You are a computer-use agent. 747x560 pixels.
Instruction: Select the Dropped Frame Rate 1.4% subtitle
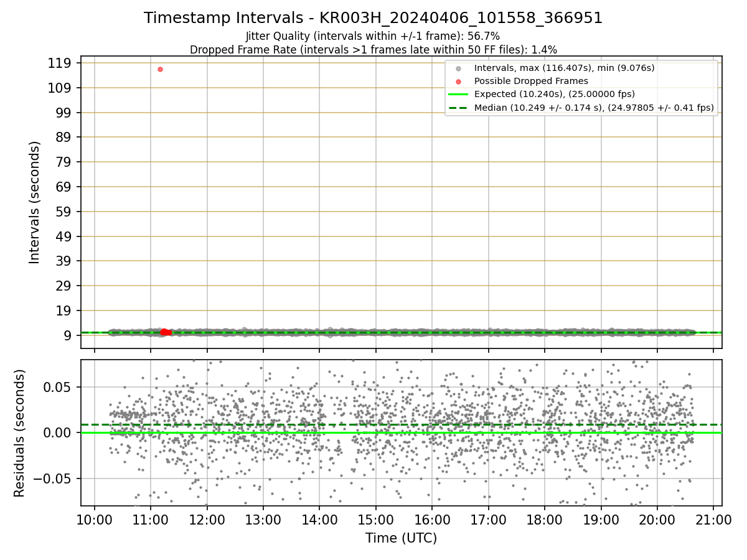373,50
